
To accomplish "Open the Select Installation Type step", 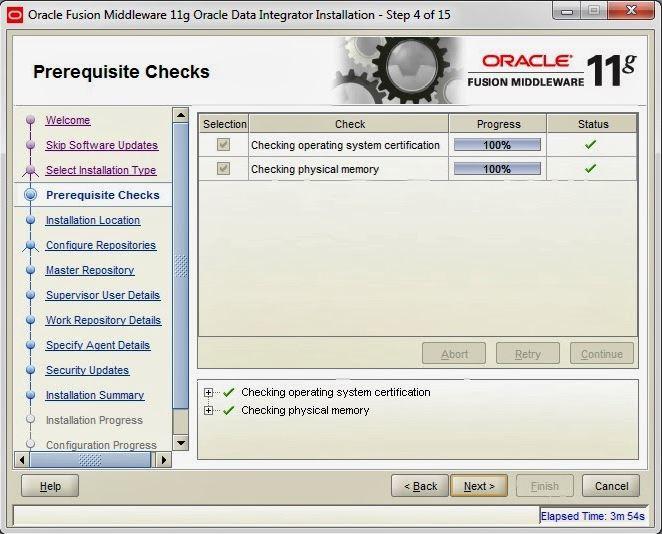I will pyautogui.click(x=101, y=170).
